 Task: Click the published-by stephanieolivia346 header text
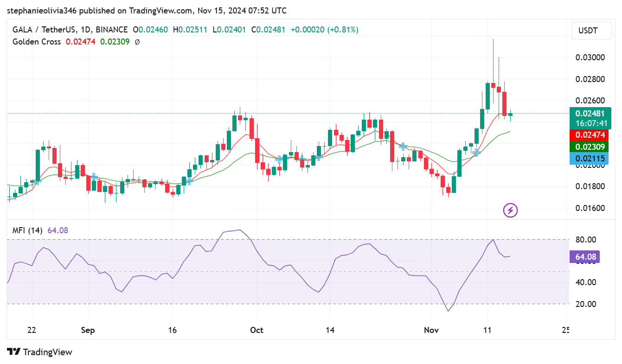pyautogui.click(x=146, y=10)
